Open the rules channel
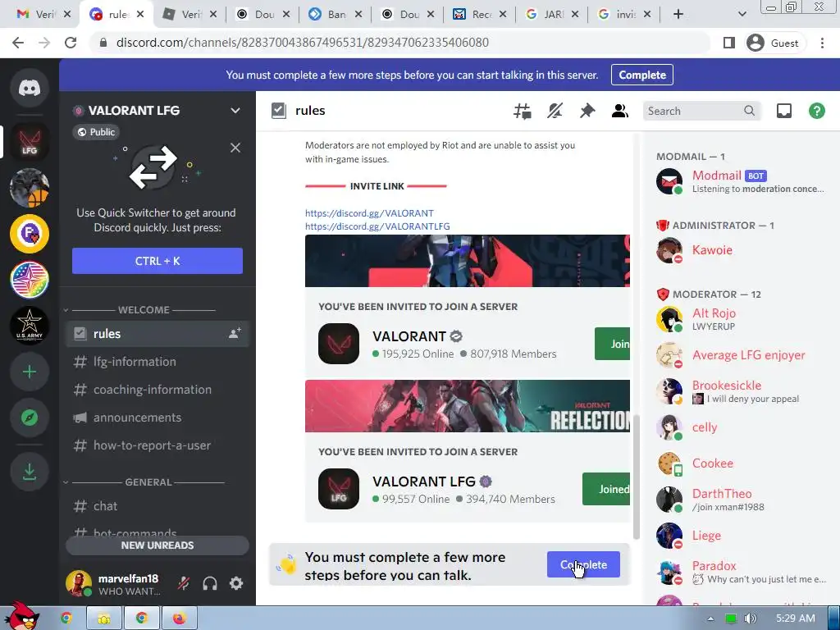The image size is (840, 630). click(x=157, y=333)
